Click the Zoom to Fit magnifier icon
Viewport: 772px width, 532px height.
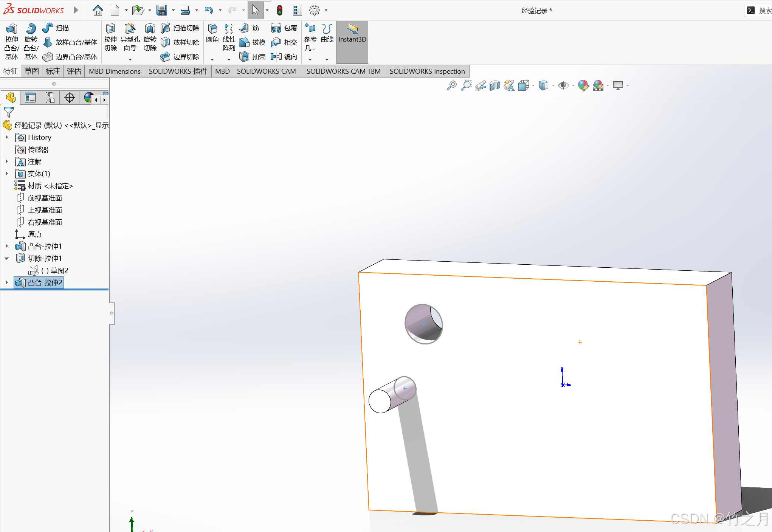[451, 86]
